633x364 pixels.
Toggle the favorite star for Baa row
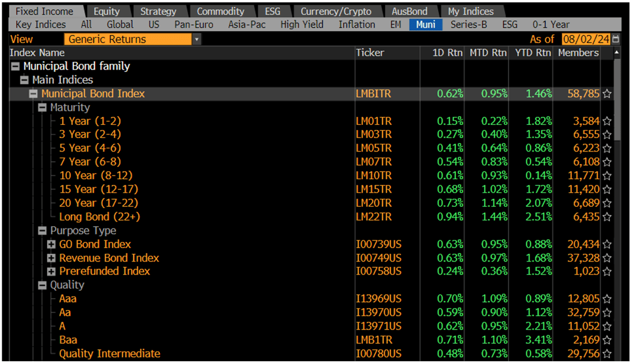(x=606, y=340)
